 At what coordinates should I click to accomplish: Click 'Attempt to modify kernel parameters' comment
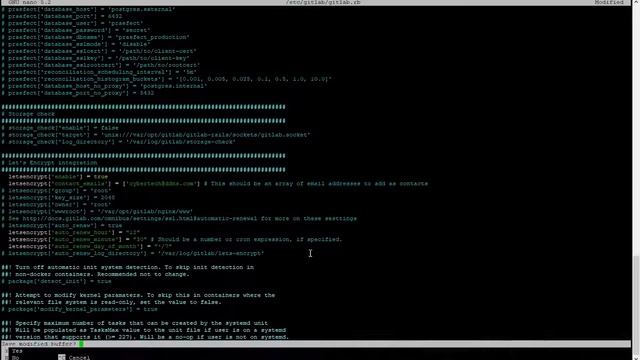tap(138, 295)
